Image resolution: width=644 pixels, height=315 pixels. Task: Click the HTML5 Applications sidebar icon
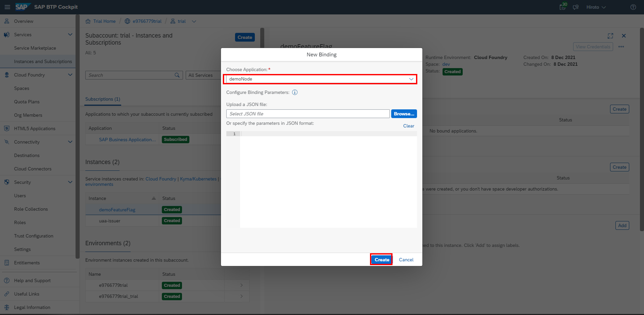[7, 128]
